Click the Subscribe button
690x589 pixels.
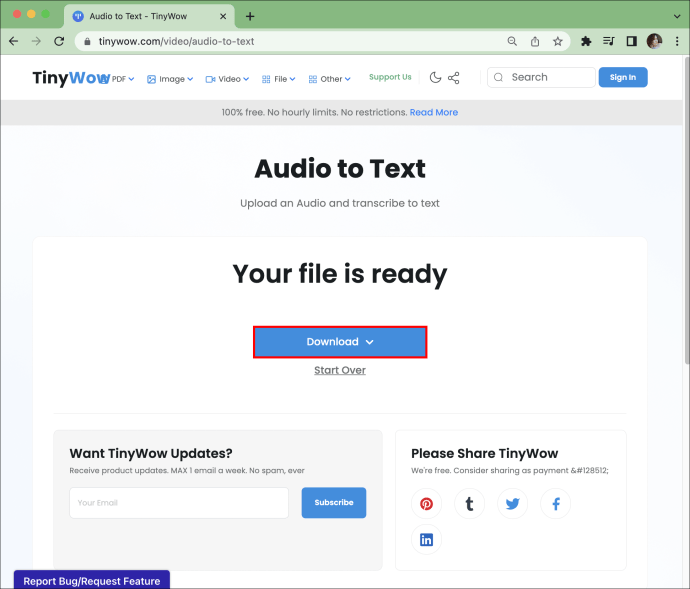334,502
